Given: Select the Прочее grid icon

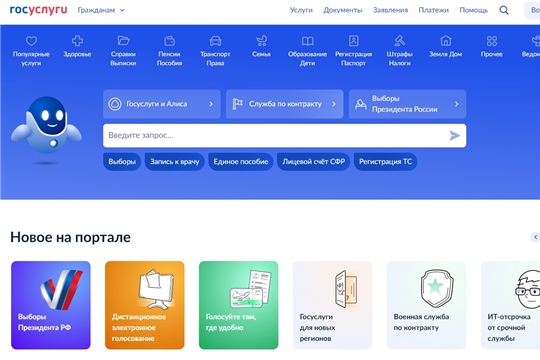Looking at the screenshot, I should coord(492,41).
